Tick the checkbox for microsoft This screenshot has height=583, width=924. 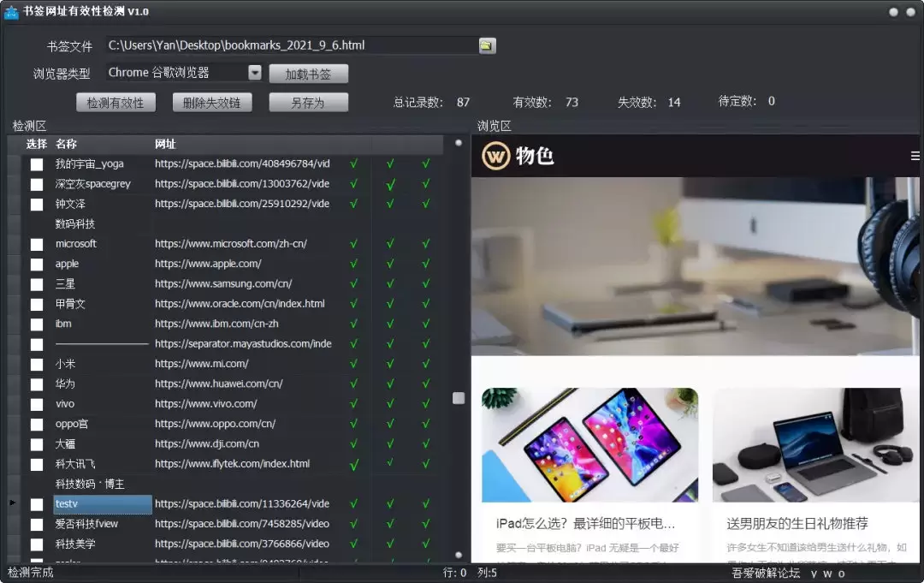37,245
